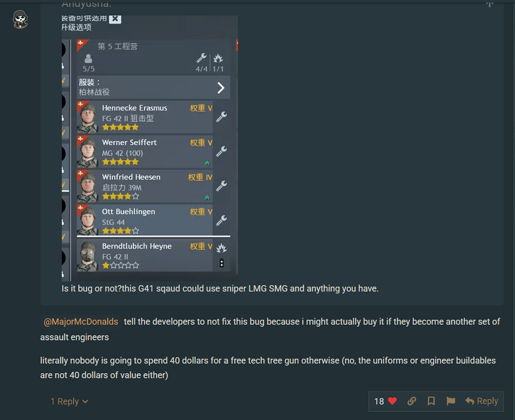The width and height of the screenshot is (515, 420).
Task: Select the Berndtlubich Heyne soldier portrait
Action: 88,256
